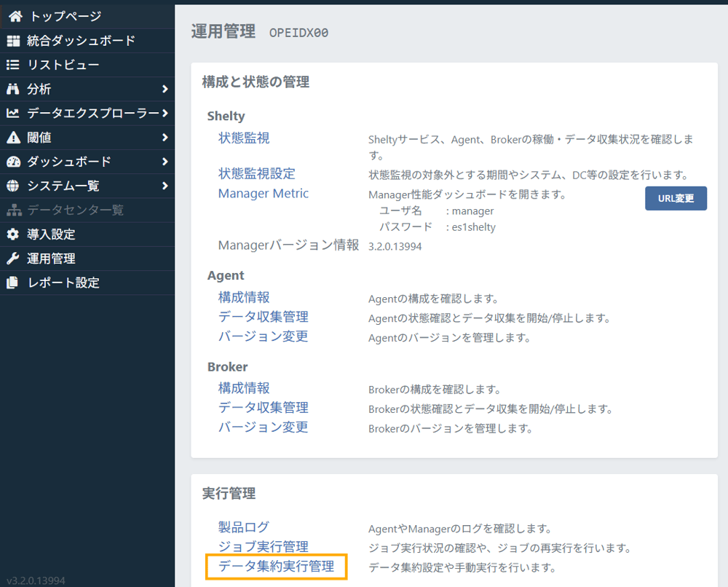Expand the システム一覧 submenu arrow
Screen dimensions: 728x587
[x=165, y=186]
